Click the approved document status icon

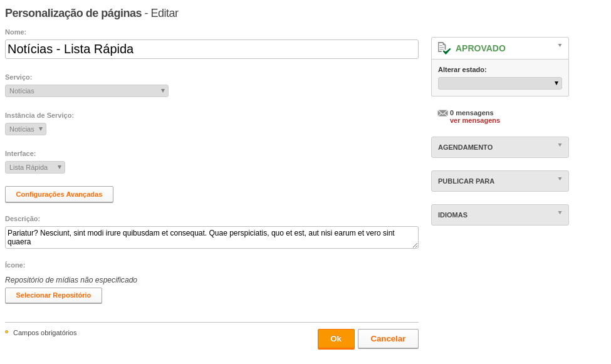[x=444, y=48]
